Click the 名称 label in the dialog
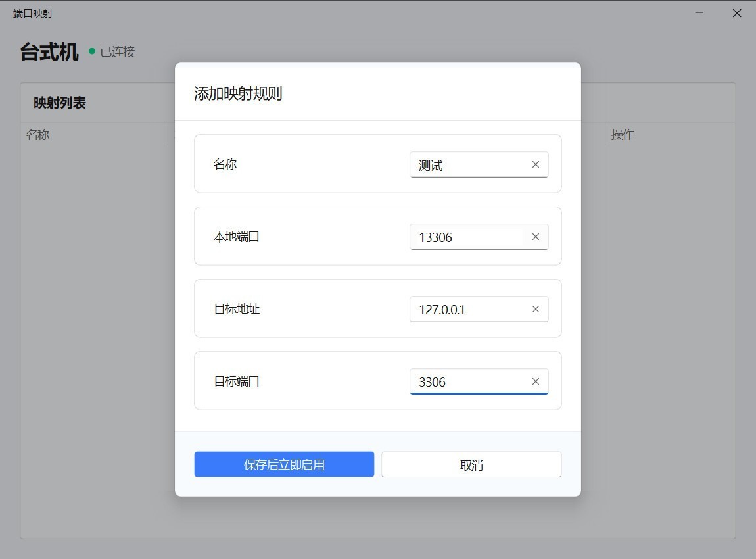Screen dimensions: 756x559 pos(225,164)
